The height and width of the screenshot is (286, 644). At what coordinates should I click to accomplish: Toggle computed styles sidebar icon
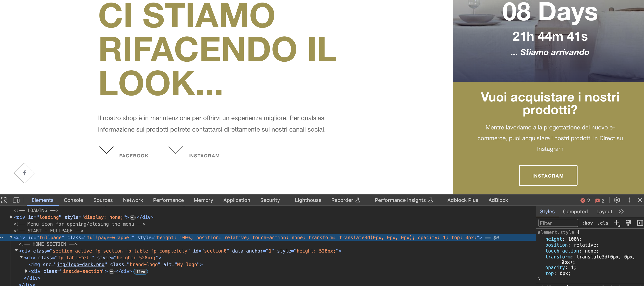point(640,223)
